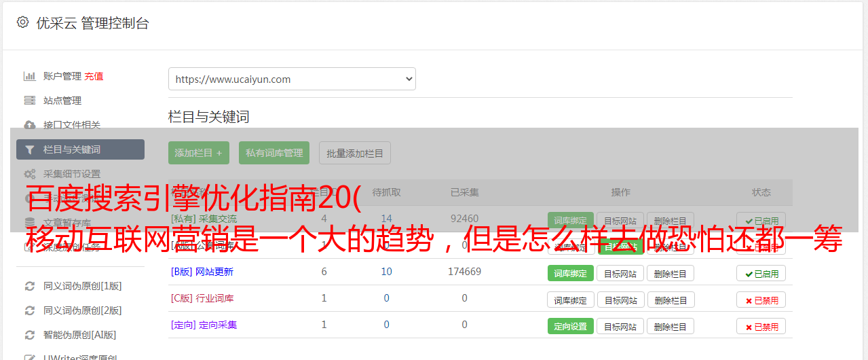Open the https://www.ucaiyun.com site dropdown
This screenshot has width=868, height=360.
(x=292, y=79)
